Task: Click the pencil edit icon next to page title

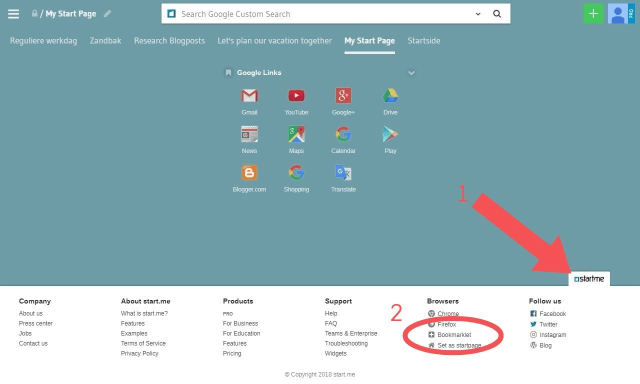Action: point(107,14)
